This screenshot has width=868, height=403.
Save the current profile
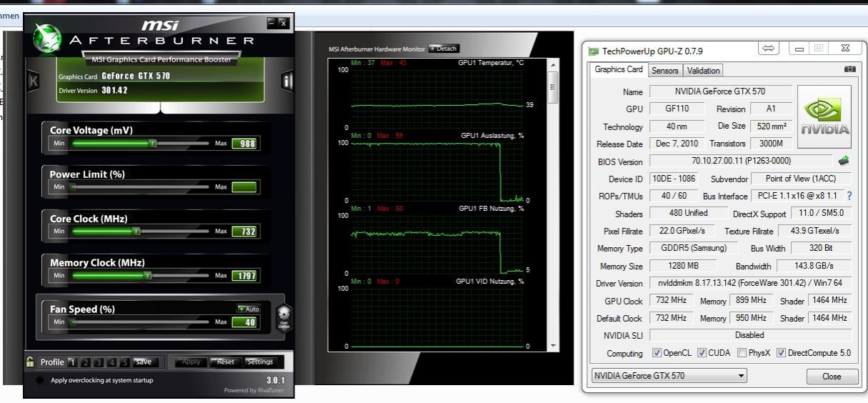pos(144,362)
